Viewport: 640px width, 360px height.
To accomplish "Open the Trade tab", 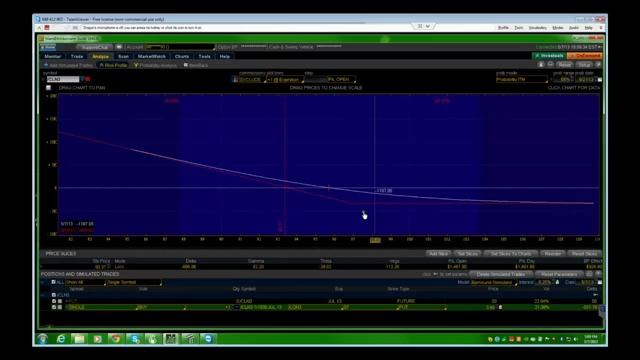I will coord(77,56).
